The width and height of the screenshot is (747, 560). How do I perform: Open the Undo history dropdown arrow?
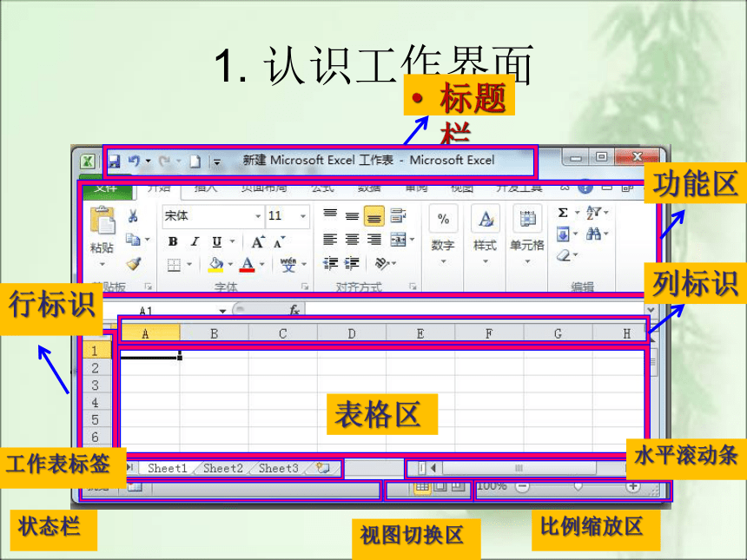(x=149, y=161)
